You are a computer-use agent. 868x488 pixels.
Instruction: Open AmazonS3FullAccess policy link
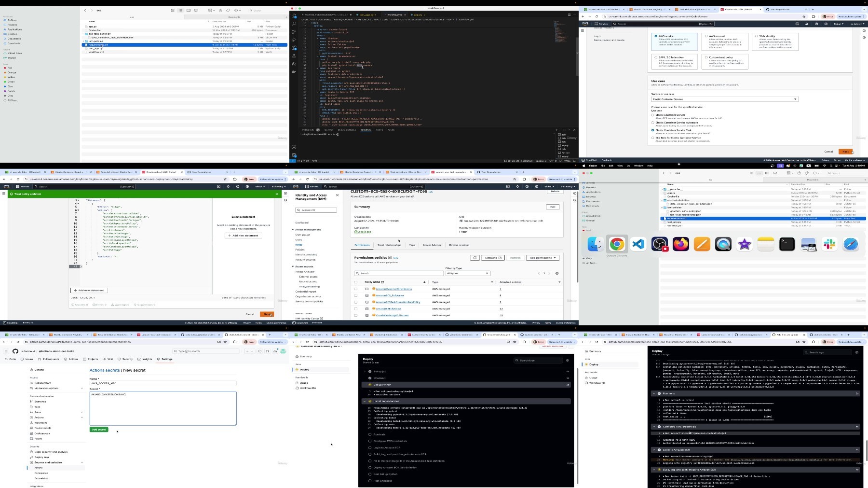[x=388, y=309]
